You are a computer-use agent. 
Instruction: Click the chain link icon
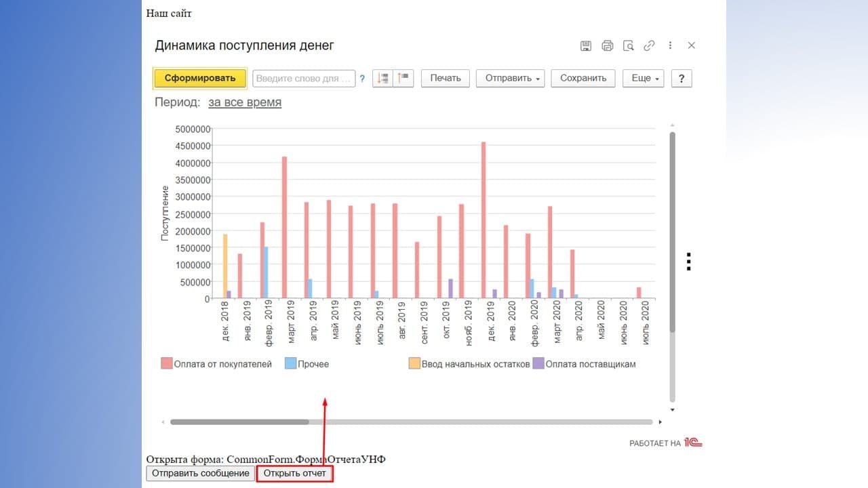coord(649,45)
